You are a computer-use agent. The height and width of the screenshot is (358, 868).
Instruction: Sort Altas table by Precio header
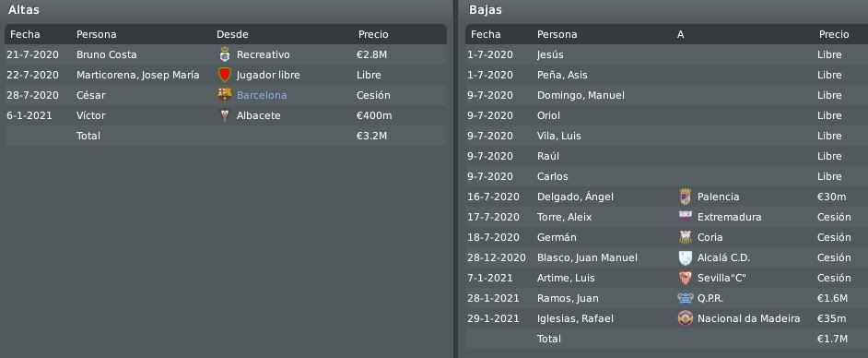coord(373,34)
